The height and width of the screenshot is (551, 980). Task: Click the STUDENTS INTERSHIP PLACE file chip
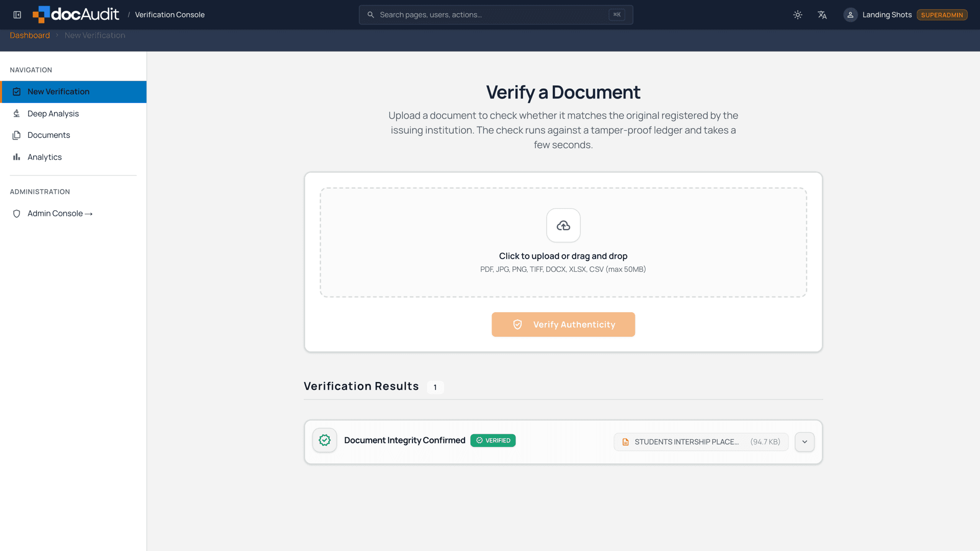tap(701, 442)
